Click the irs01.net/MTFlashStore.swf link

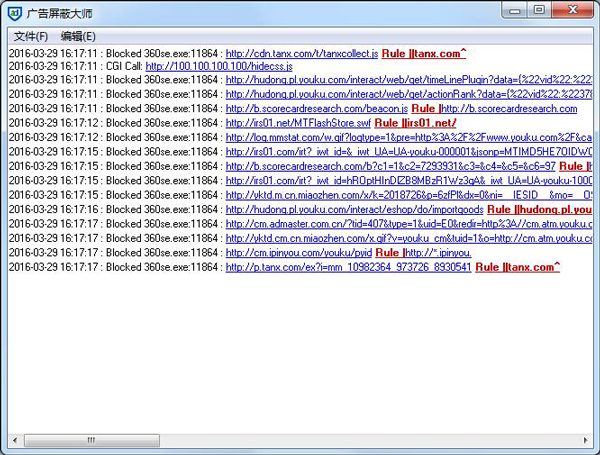coord(297,122)
